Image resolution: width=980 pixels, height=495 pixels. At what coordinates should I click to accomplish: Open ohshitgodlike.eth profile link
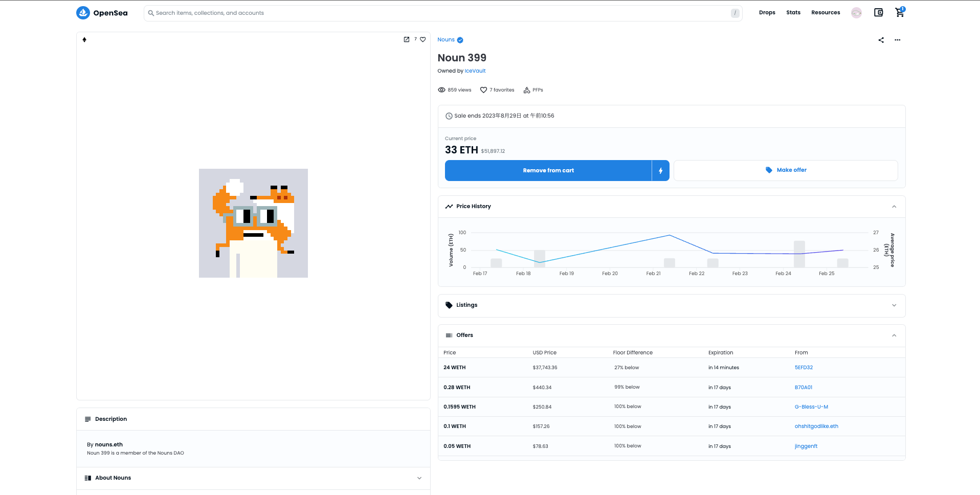tap(816, 426)
